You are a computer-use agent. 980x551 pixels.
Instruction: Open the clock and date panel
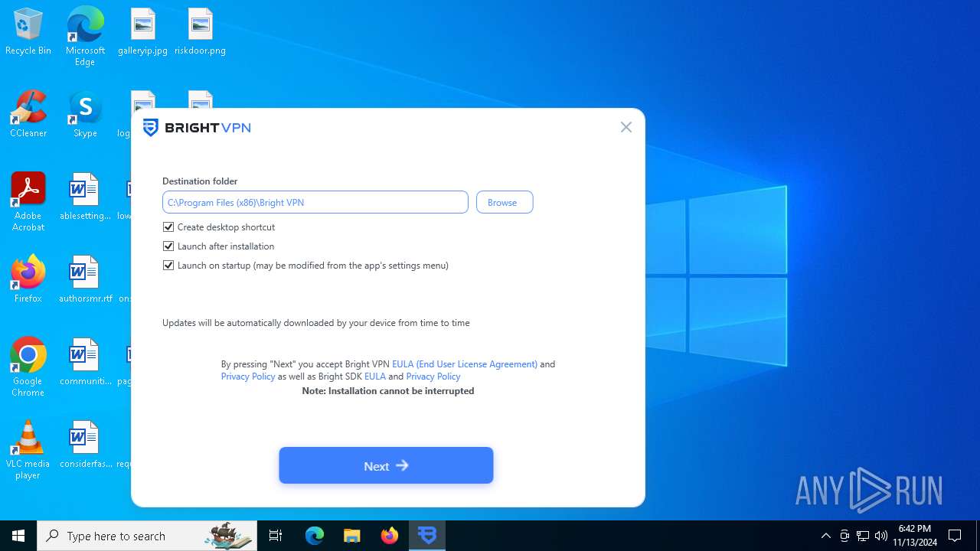915,536
